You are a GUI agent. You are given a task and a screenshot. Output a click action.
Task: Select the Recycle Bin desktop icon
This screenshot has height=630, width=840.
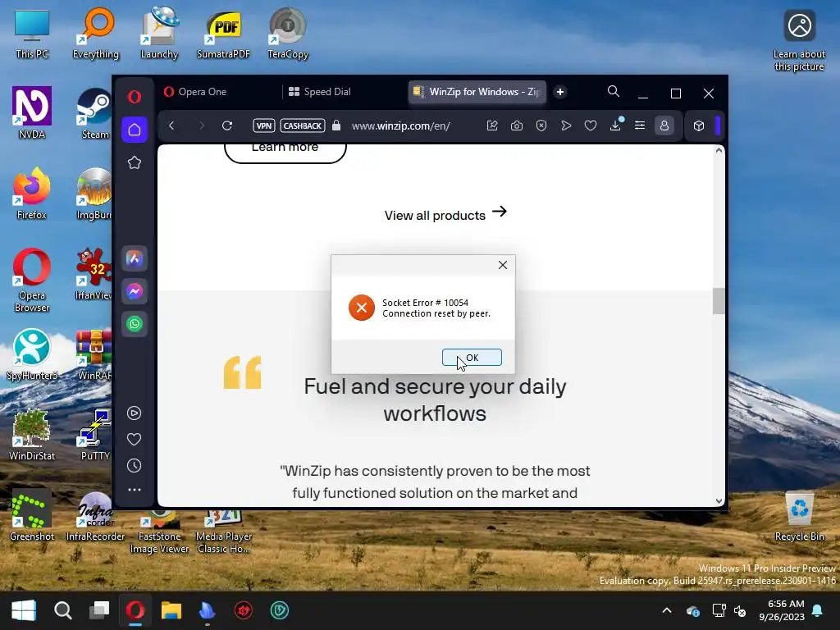[x=799, y=517]
